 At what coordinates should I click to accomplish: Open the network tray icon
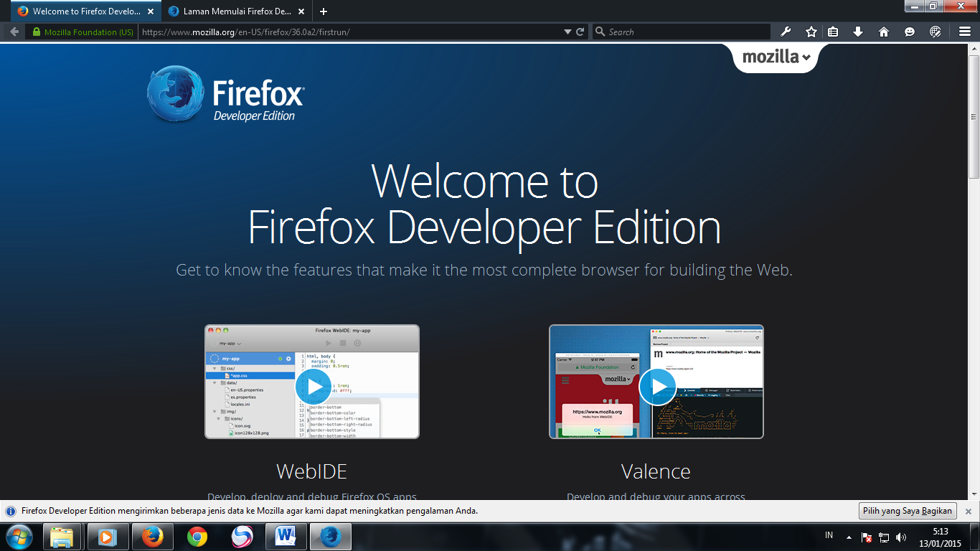[x=884, y=537]
